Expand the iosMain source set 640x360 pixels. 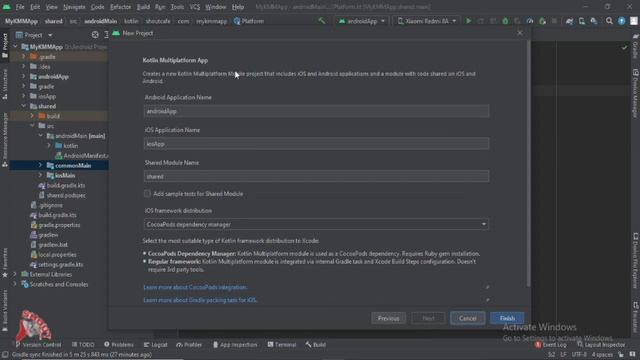point(40,175)
